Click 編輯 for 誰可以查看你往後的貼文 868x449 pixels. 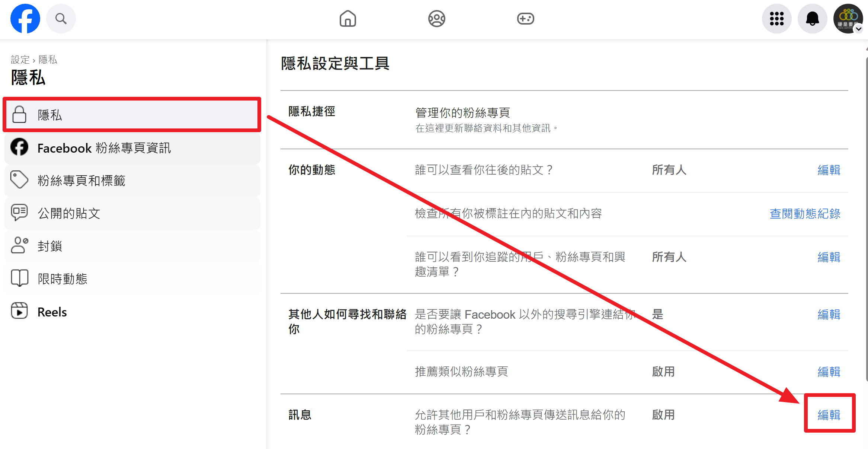tap(829, 170)
